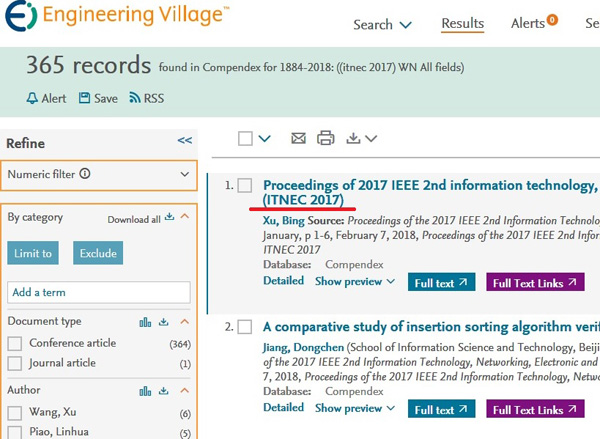600x439 pixels.
Task: Create an Alert for this search
Action: pyautogui.click(x=46, y=98)
